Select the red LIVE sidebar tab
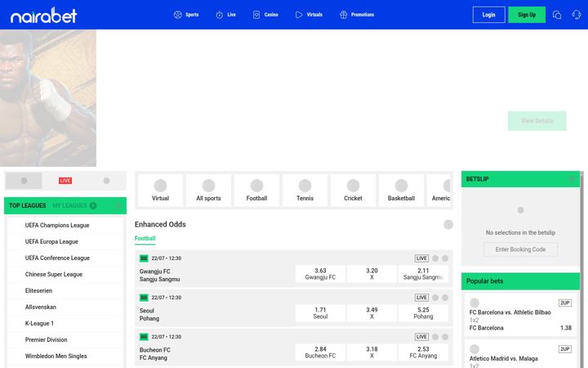The image size is (588, 368). [x=65, y=181]
